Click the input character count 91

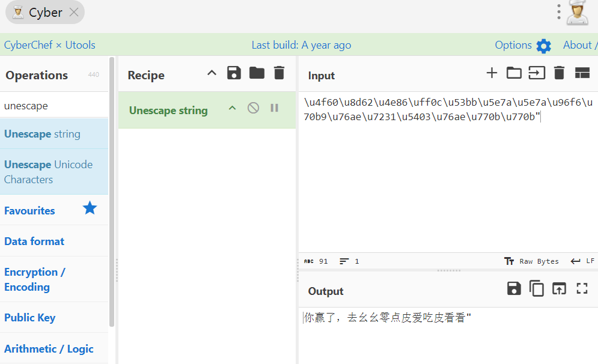pos(316,261)
